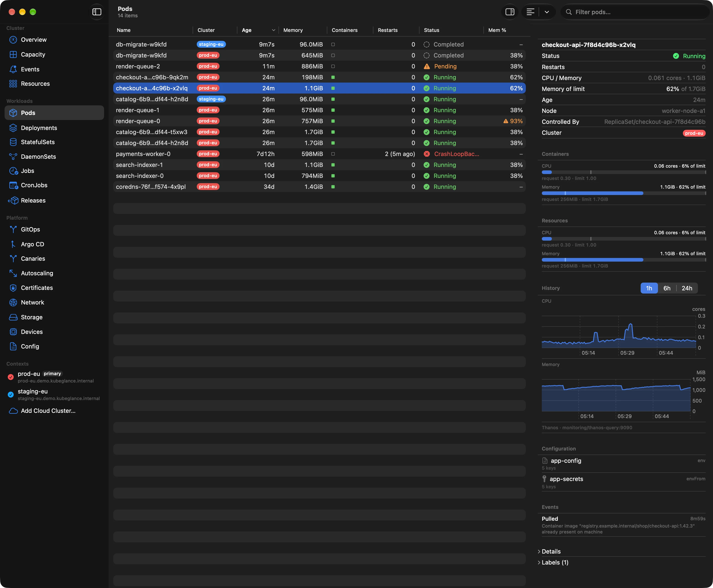Click the ReplicaSet/checkout-api-7f8d4c96b controller link

[x=655, y=122]
